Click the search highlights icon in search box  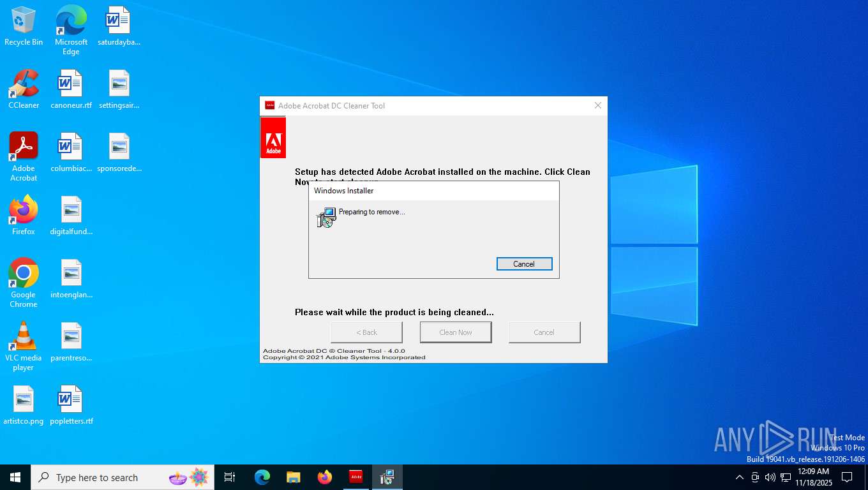tap(189, 477)
